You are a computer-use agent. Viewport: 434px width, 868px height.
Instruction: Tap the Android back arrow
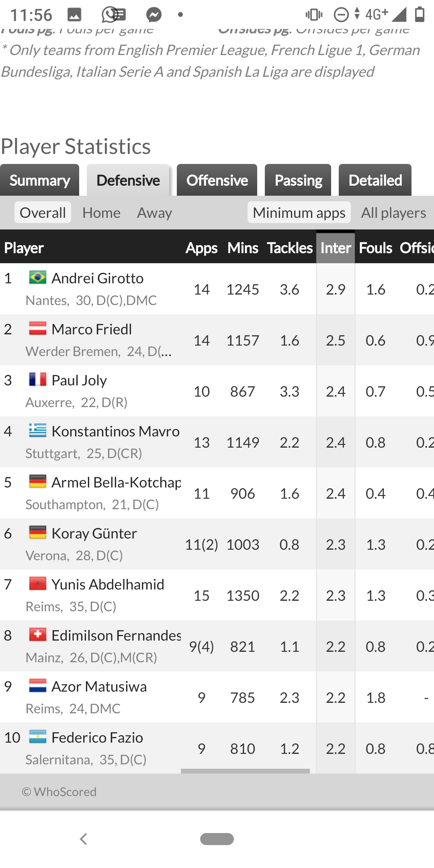83,839
